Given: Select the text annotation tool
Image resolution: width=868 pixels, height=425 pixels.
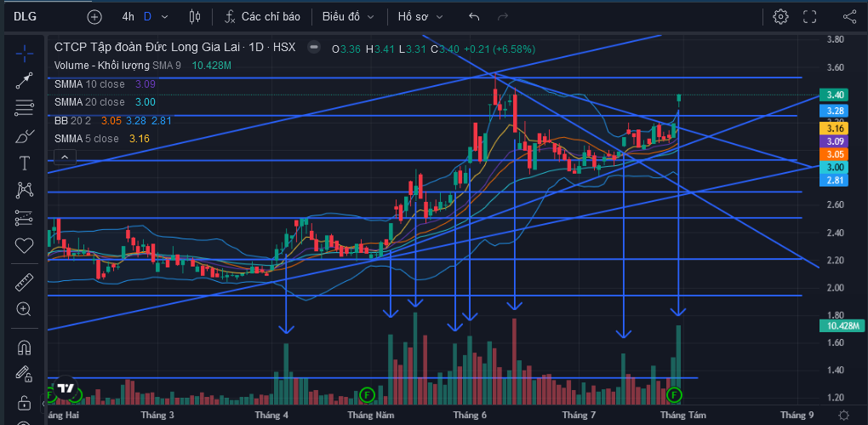Looking at the screenshot, I should 24,163.
